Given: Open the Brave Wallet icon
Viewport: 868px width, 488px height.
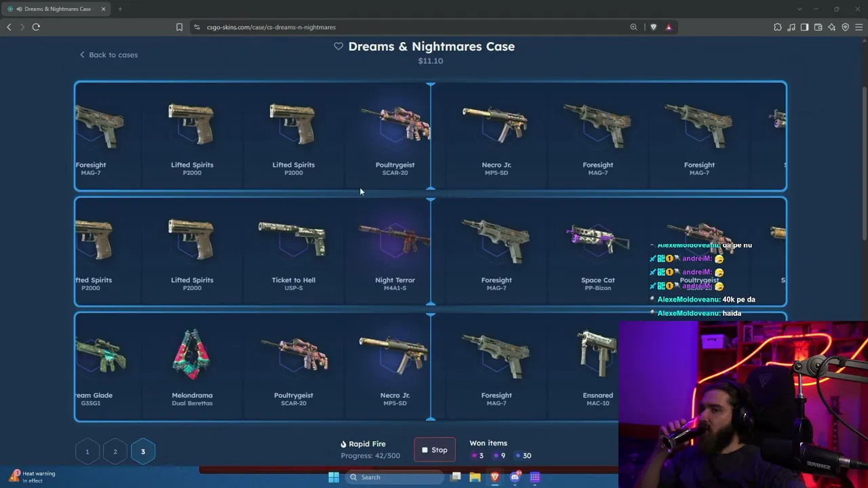Looking at the screenshot, I should 818,27.
